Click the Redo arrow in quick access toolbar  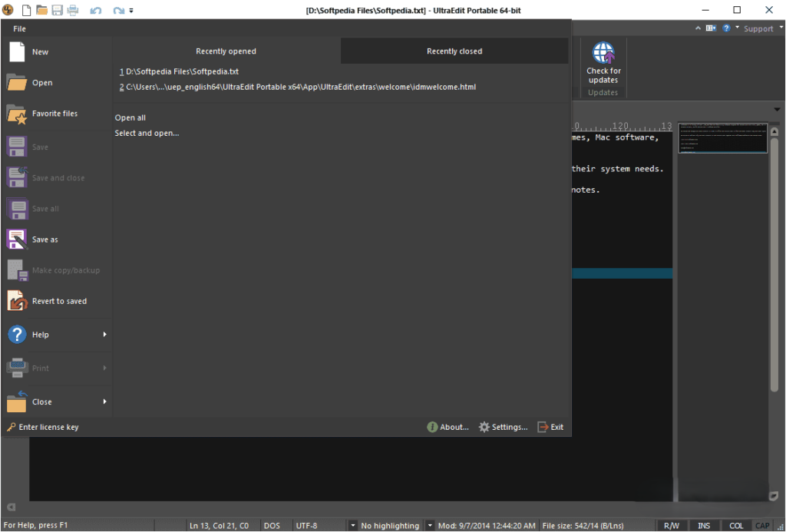tap(118, 10)
